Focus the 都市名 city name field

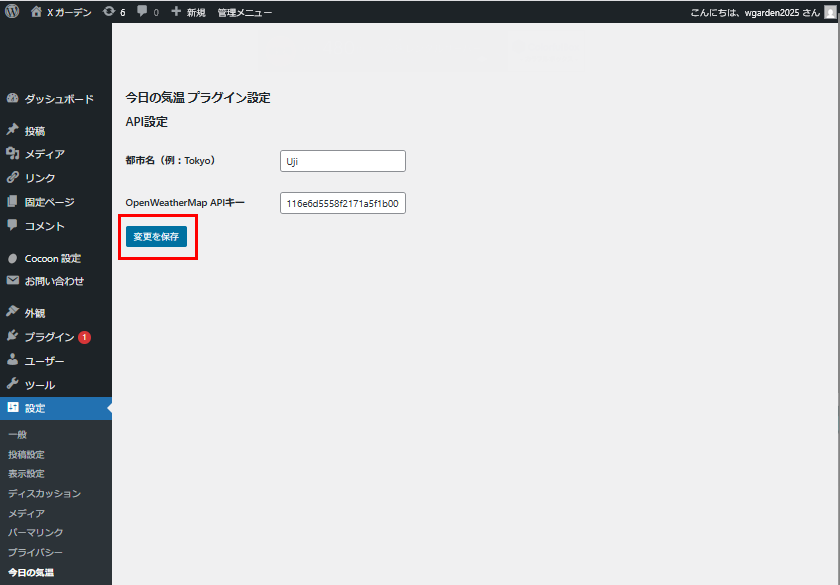(343, 161)
